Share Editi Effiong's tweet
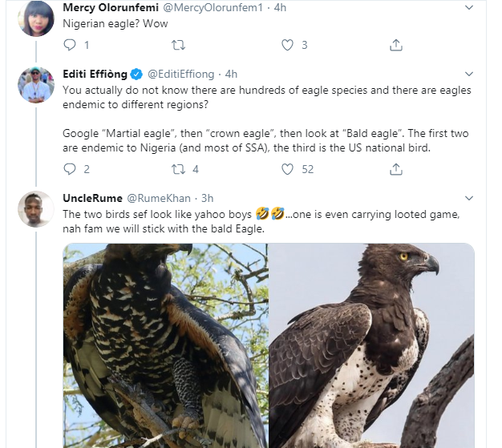502x448 pixels. (x=395, y=169)
